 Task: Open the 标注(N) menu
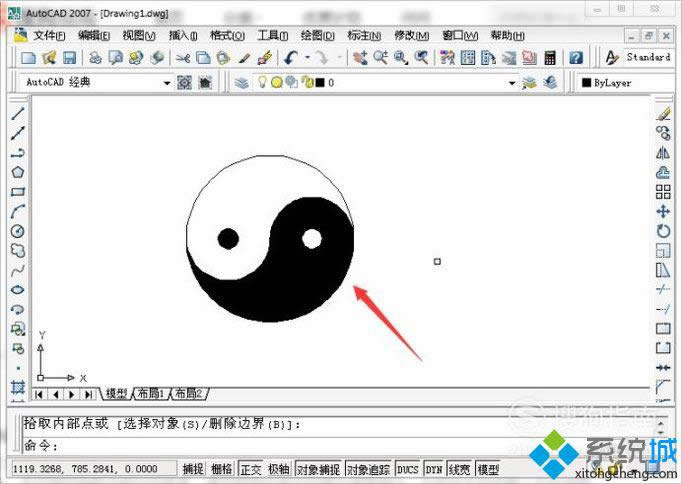tap(364, 35)
